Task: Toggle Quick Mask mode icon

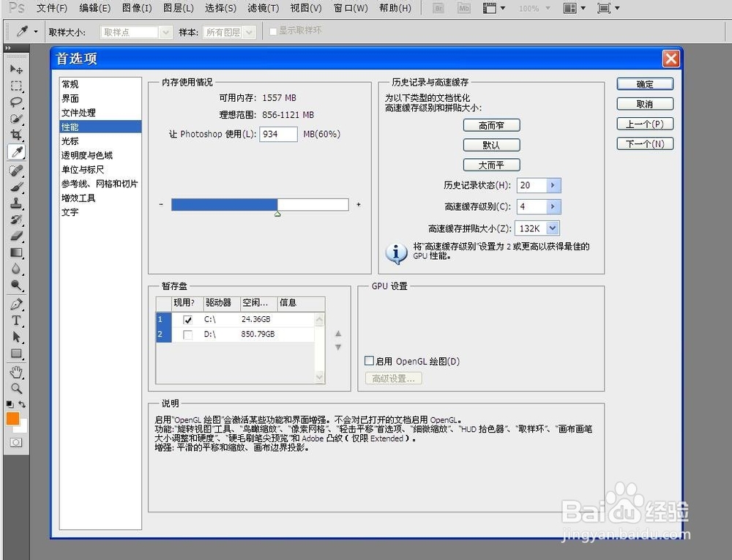Action: [x=16, y=442]
